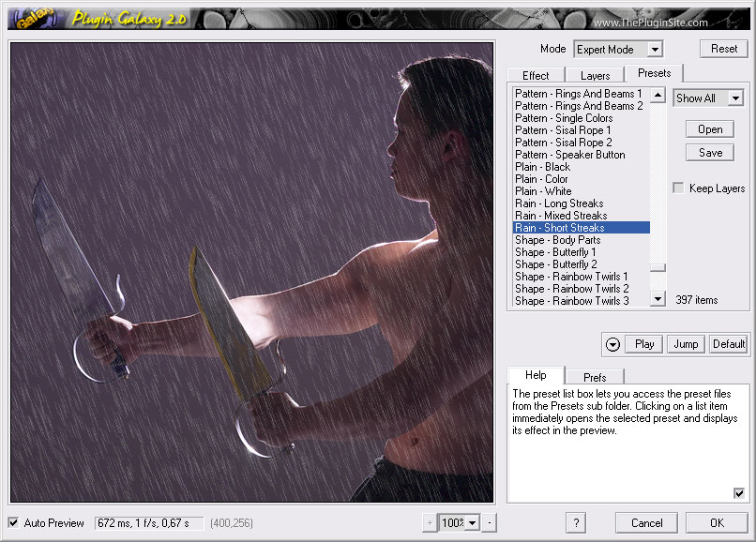
Task: Click the Play button
Action: tap(644, 344)
